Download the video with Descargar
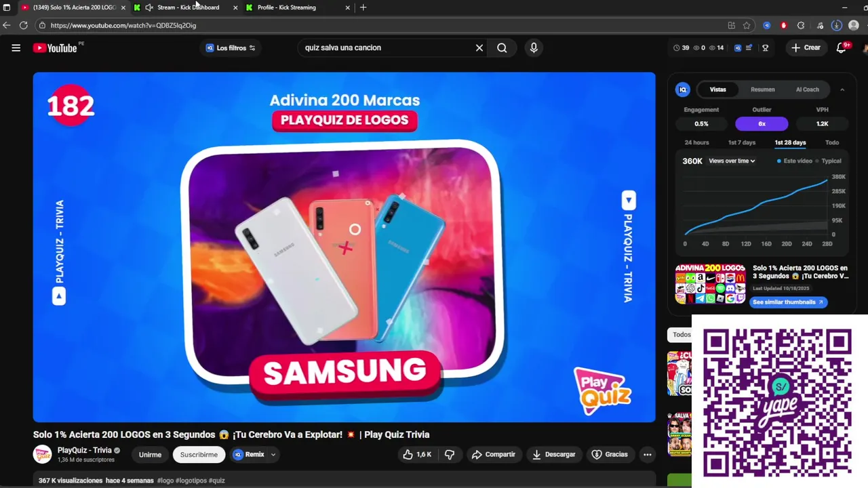Viewport: 868px width, 488px height. click(553, 455)
